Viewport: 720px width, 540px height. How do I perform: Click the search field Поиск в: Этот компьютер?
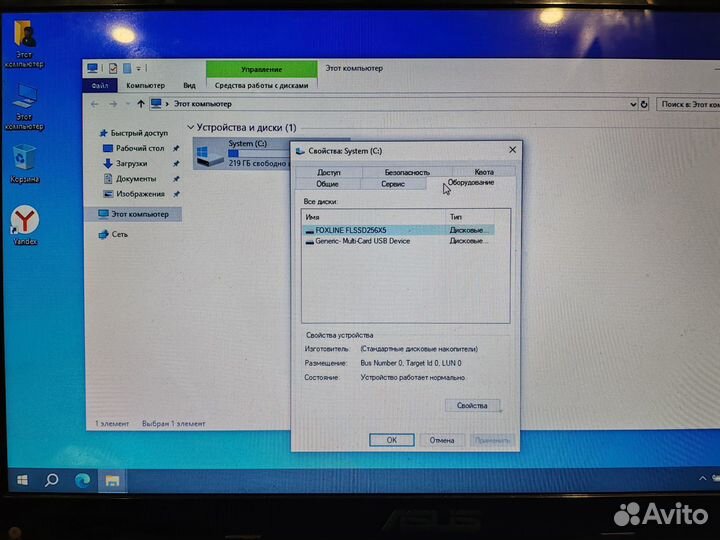pyautogui.click(x=688, y=104)
